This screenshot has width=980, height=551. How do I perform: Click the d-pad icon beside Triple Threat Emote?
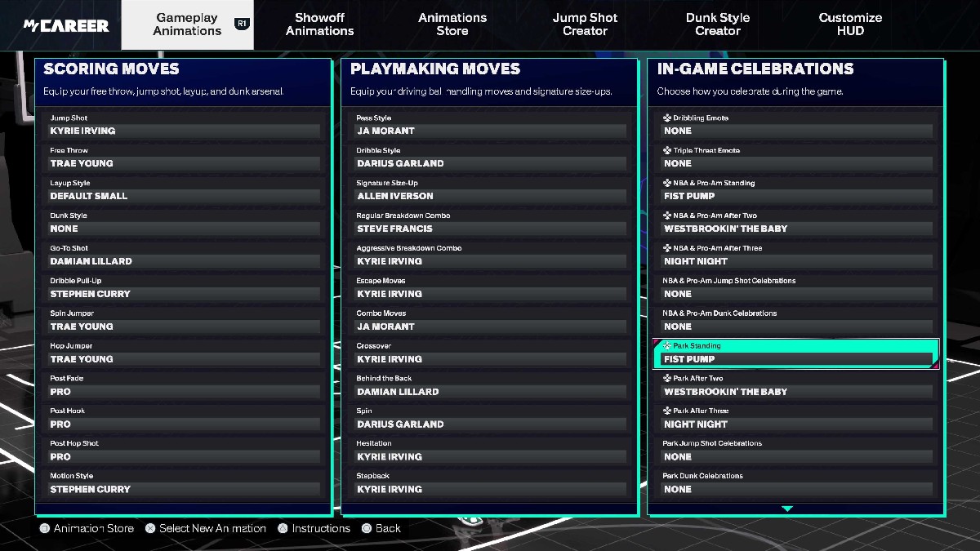[x=667, y=151]
